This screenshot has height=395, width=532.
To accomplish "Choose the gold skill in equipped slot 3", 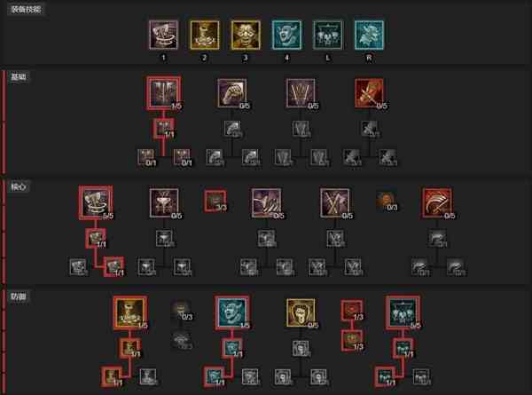I will (246, 35).
